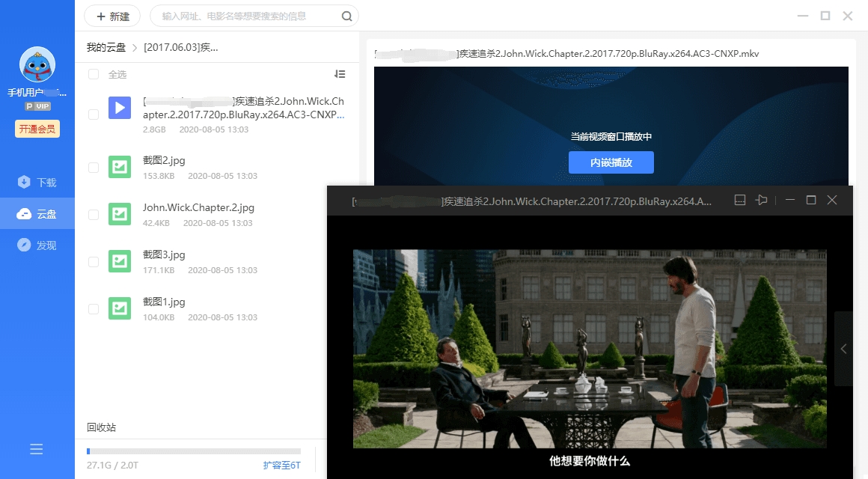Check the 全选 select-all checkbox

pos(94,74)
